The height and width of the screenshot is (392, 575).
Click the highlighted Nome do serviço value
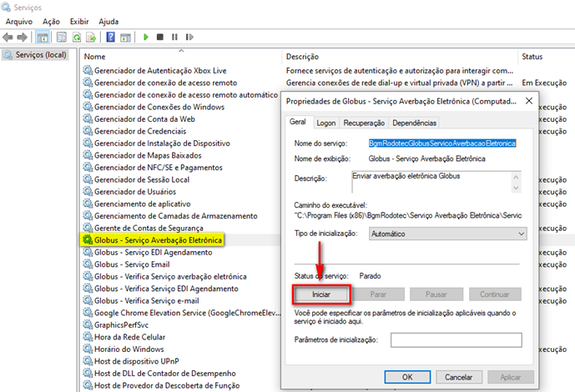pyautogui.click(x=442, y=143)
